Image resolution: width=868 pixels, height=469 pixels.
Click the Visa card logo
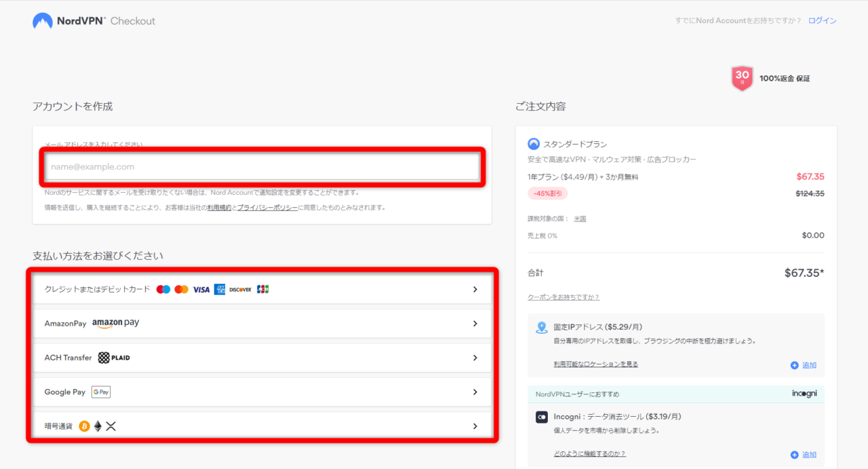pyautogui.click(x=201, y=289)
